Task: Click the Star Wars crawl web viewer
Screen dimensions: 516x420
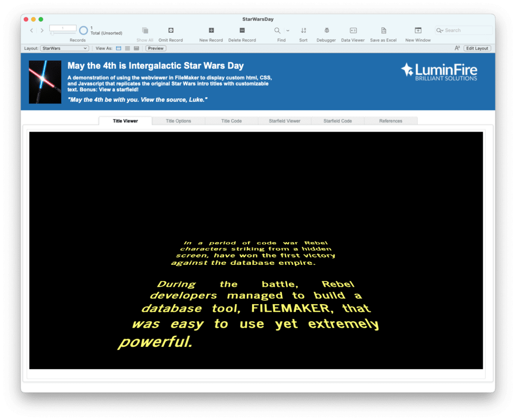Action: pyautogui.click(x=256, y=251)
